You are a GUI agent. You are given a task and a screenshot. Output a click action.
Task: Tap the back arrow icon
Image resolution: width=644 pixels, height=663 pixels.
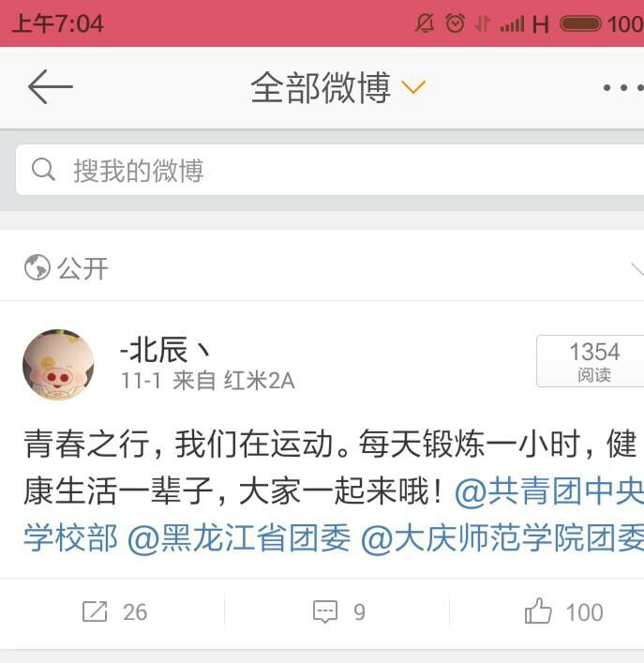click(x=51, y=87)
